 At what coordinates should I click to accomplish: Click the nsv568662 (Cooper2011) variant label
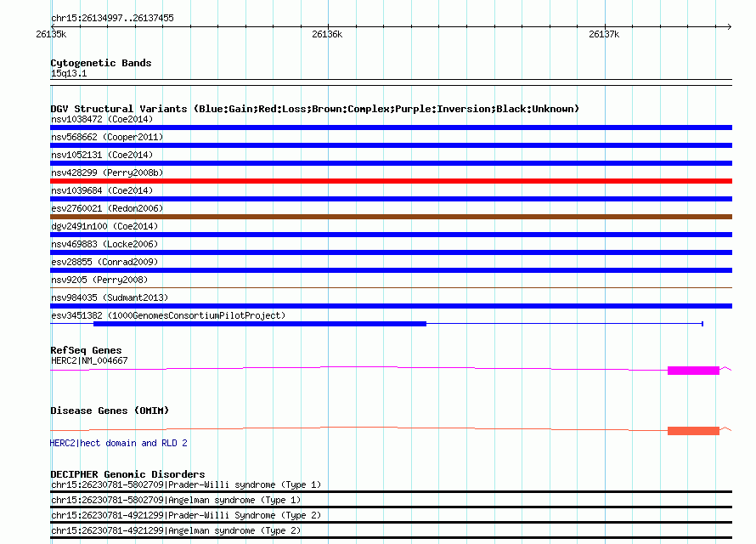[107, 137]
